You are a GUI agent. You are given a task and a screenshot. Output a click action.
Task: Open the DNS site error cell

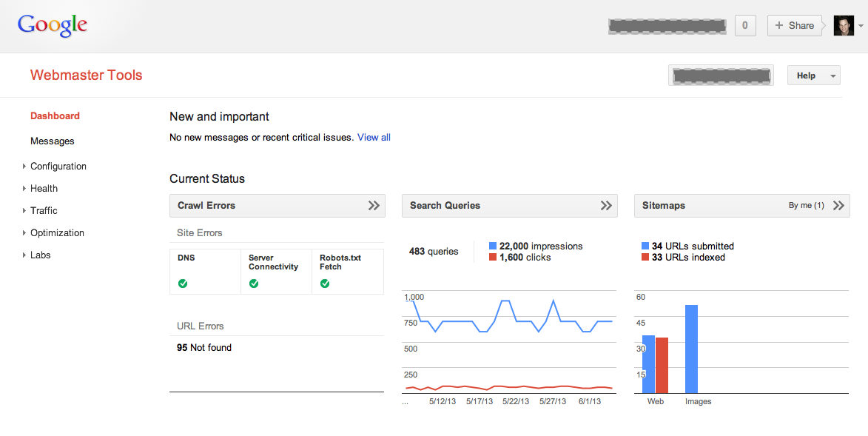tap(206, 272)
